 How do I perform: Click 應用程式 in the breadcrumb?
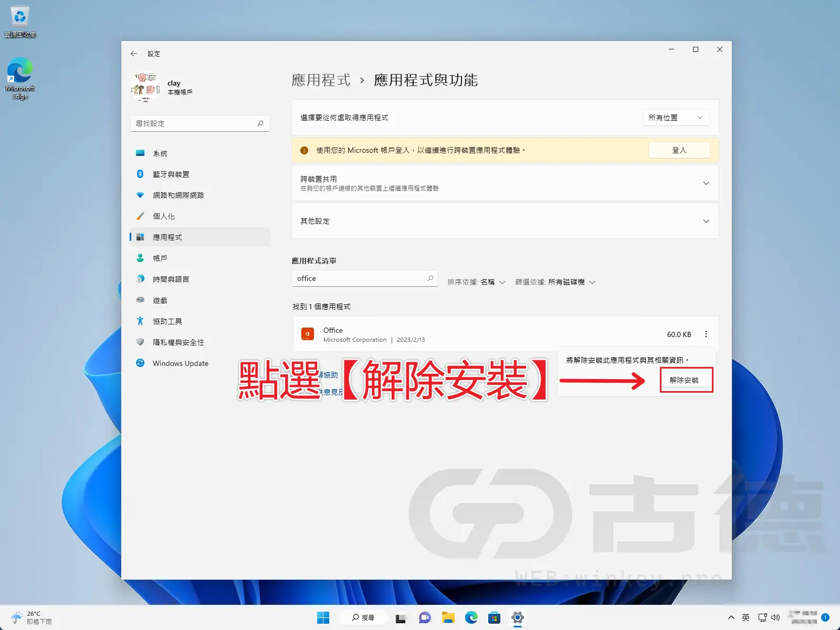coord(321,80)
